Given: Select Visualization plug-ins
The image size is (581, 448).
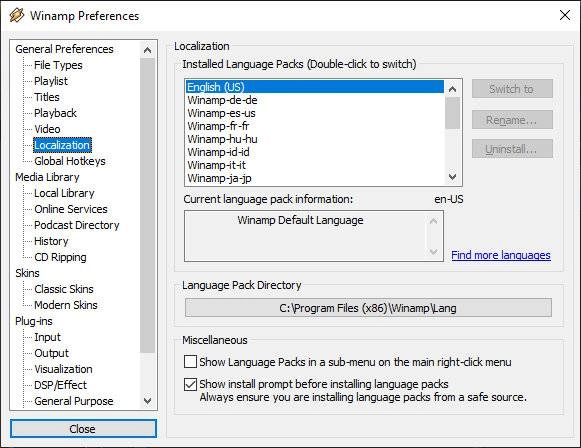Looking at the screenshot, I should [63, 369].
